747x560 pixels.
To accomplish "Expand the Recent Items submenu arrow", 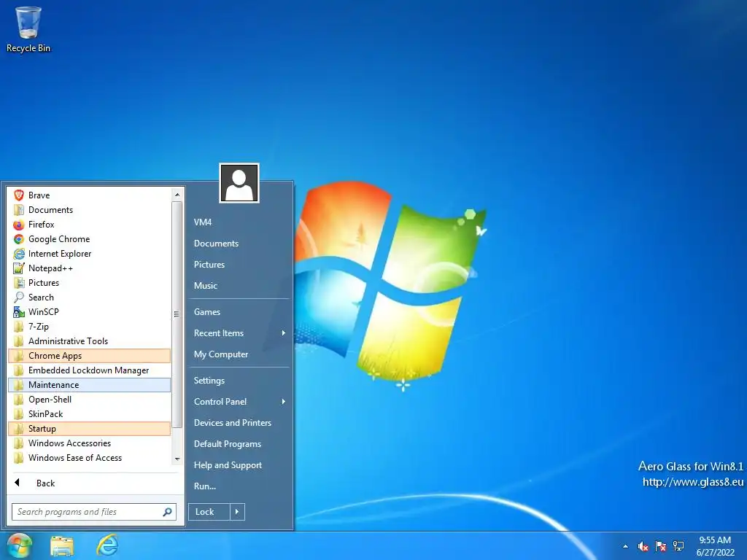I will pos(284,333).
